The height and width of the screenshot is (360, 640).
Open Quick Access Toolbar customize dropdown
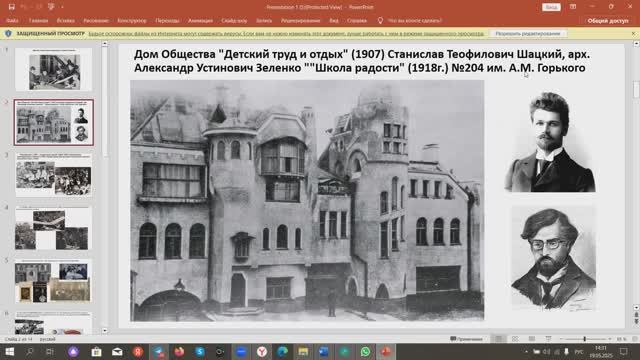(x=62, y=7)
